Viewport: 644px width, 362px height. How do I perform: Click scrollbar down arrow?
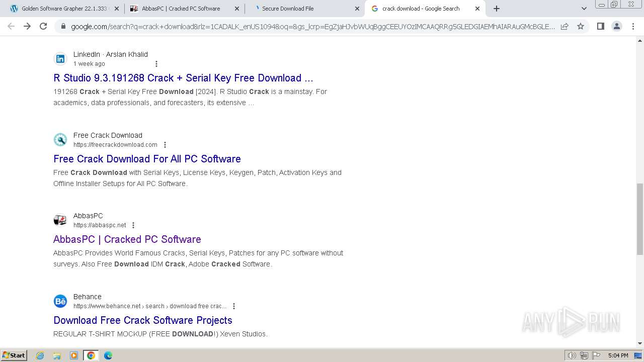click(x=640, y=343)
